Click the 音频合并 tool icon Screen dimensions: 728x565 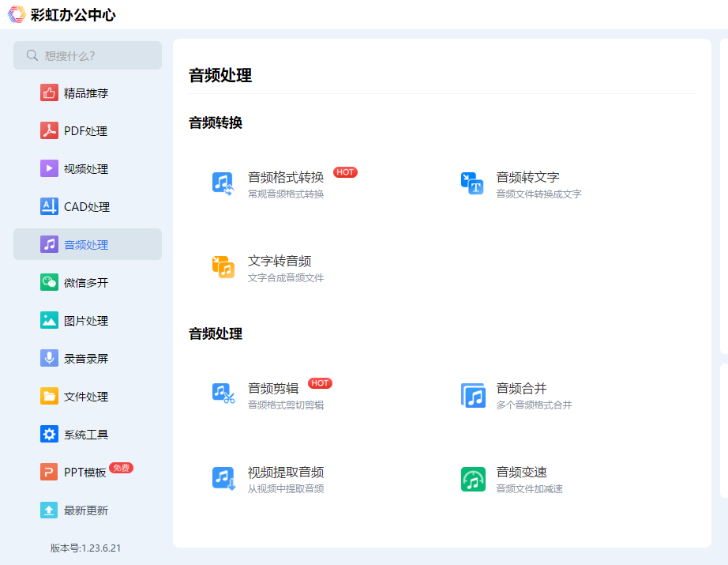(x=473, y=395)
